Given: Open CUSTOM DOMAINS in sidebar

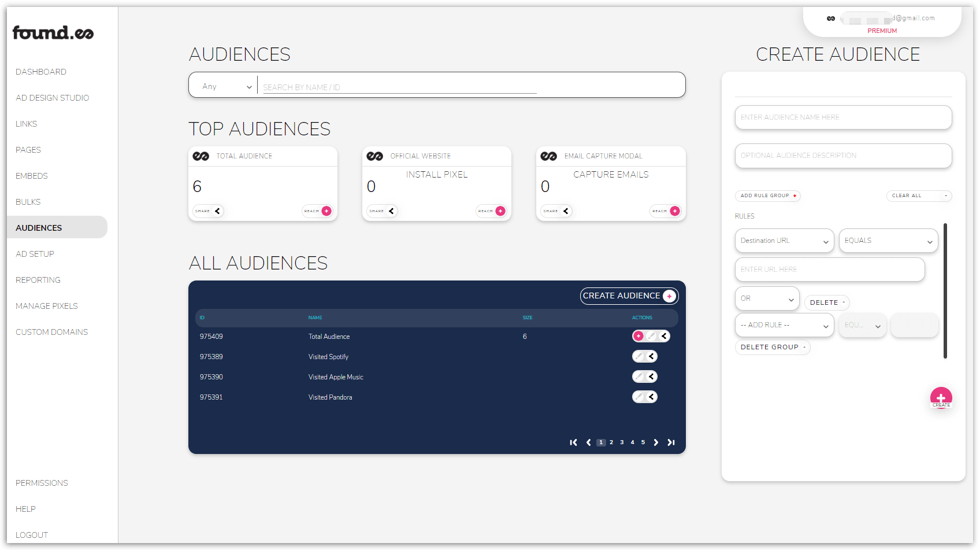Looking at the screenshot, I should pyautogui.click(x=52, y=332).
